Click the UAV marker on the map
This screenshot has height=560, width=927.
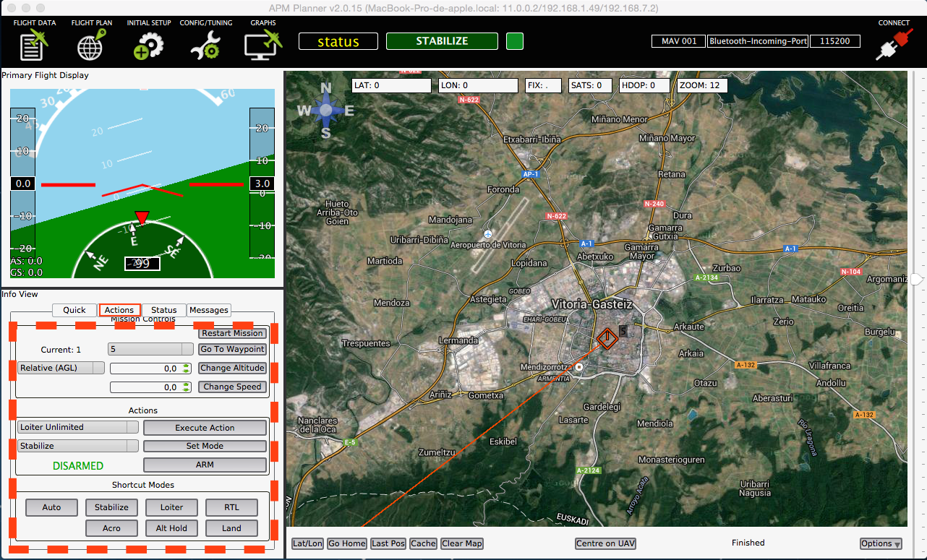pos(607,337)
